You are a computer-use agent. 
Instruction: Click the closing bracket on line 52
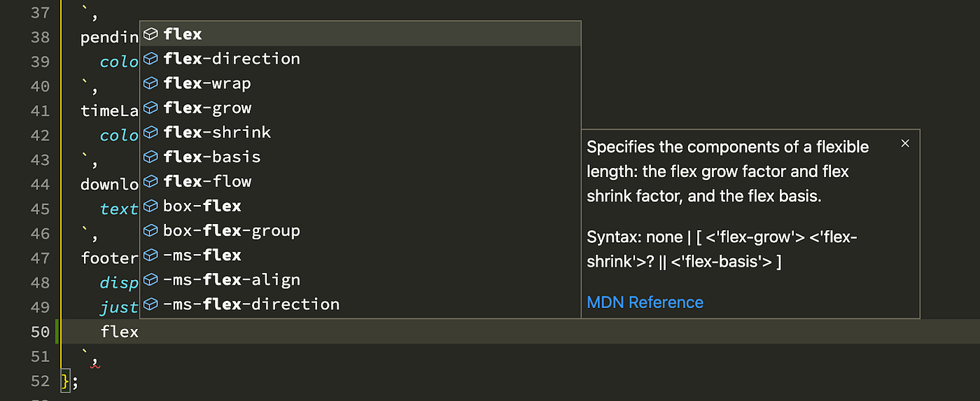point(66,381)
